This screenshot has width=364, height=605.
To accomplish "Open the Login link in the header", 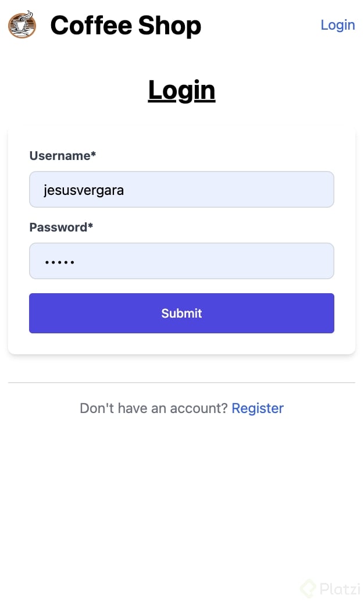I will [337, 25].
